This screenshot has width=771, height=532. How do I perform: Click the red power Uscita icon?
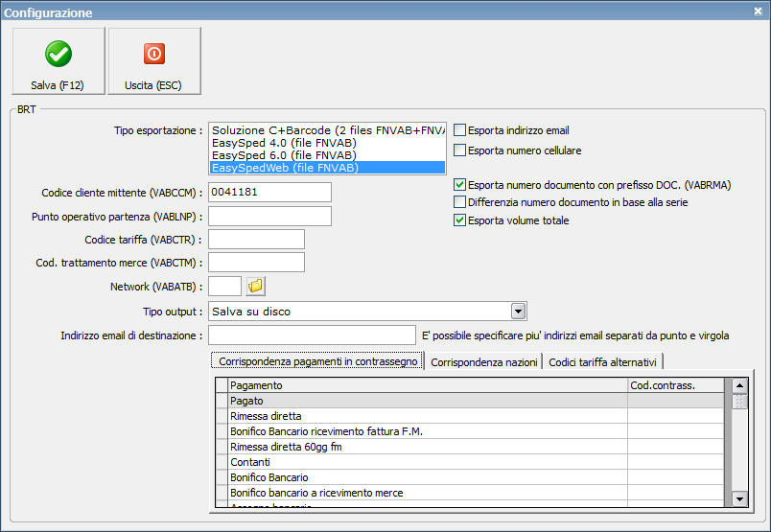coord(154,54)
